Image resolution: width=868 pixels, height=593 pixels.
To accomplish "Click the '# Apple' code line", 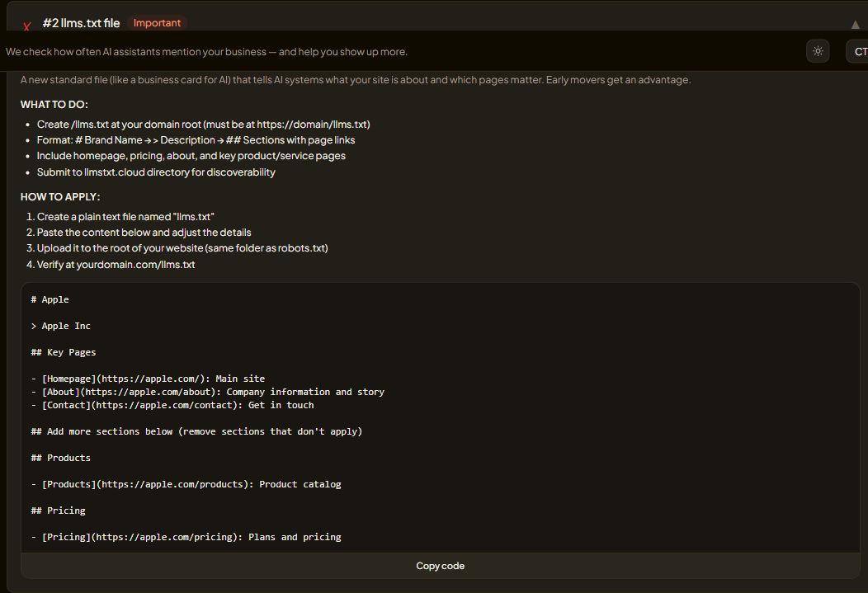I will [x=50, y=299].
